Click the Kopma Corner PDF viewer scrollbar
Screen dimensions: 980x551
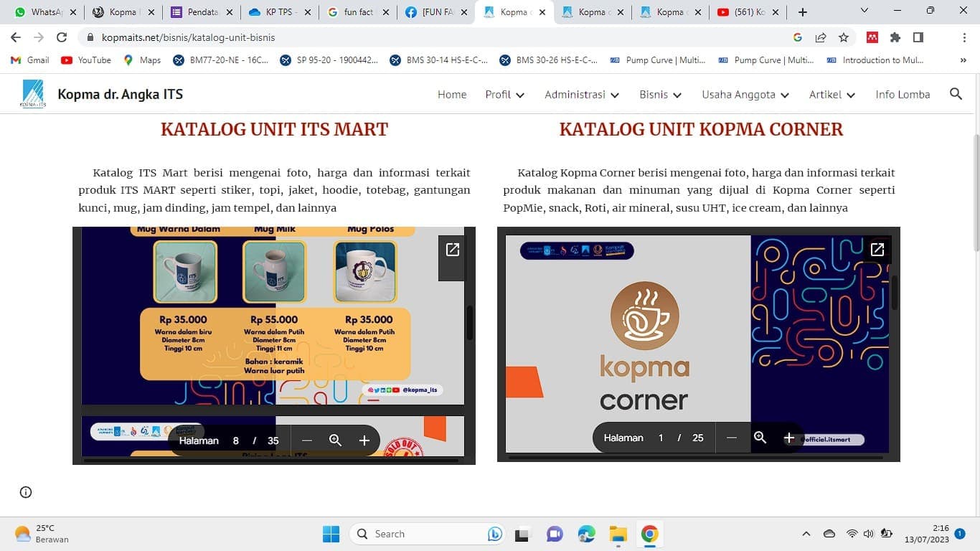pos(895,292)
